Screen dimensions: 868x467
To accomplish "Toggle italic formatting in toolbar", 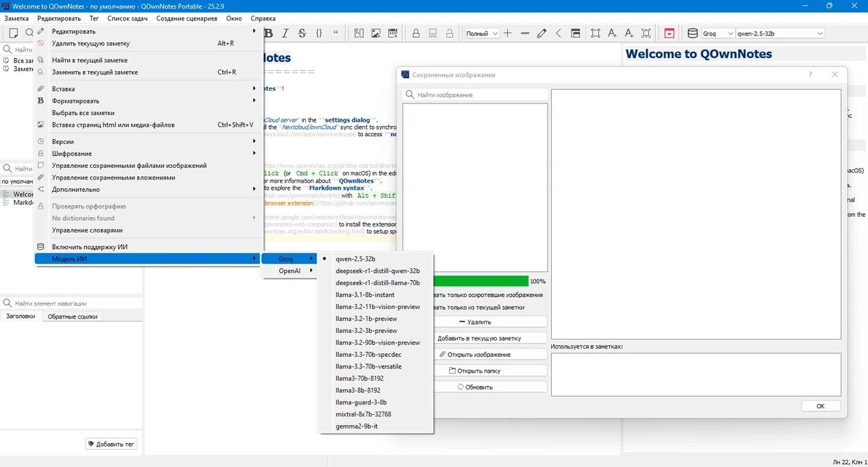I will tap(285, 33).
